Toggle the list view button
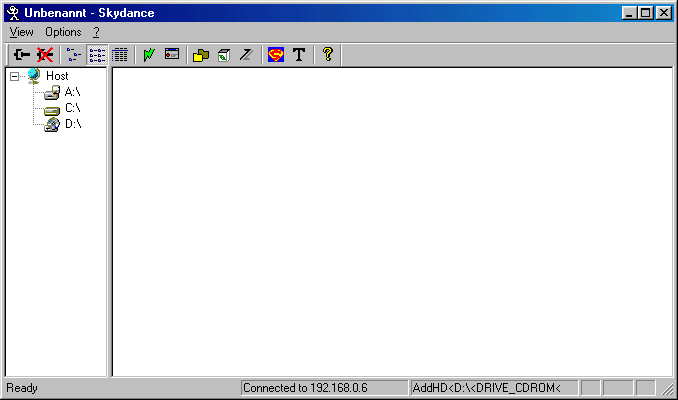 coord(97,55)
